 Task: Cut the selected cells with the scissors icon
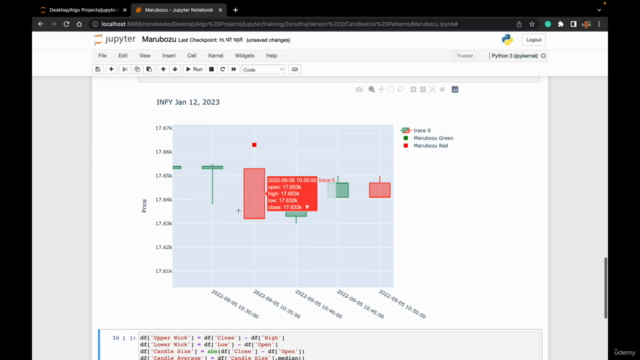tap(125, 69)
